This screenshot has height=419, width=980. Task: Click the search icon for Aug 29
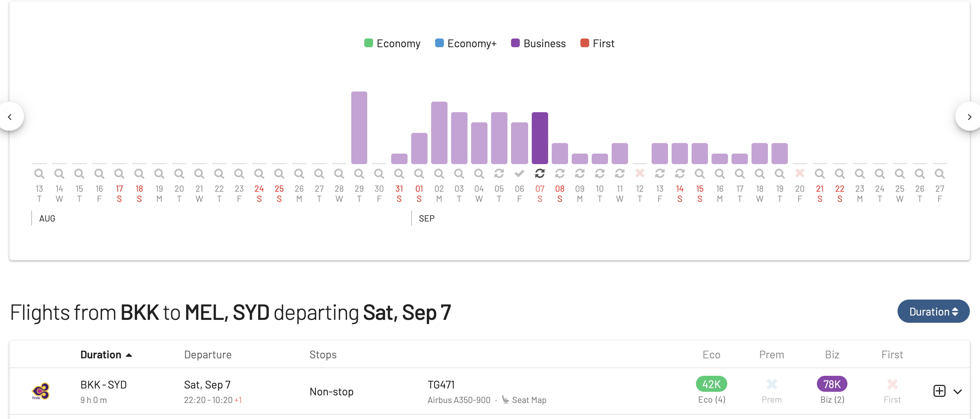[359, 174]
